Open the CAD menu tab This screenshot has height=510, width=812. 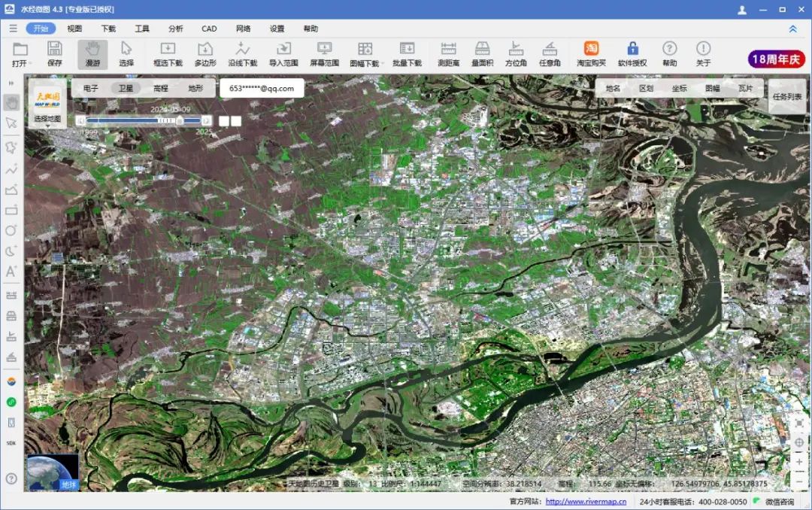209,29
